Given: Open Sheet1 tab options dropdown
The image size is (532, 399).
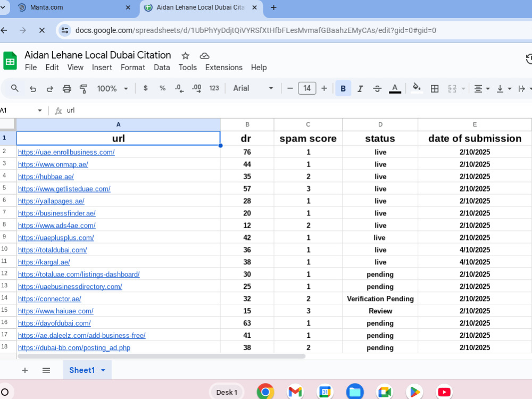Looking at the screenshot, I should pos(103,370).
